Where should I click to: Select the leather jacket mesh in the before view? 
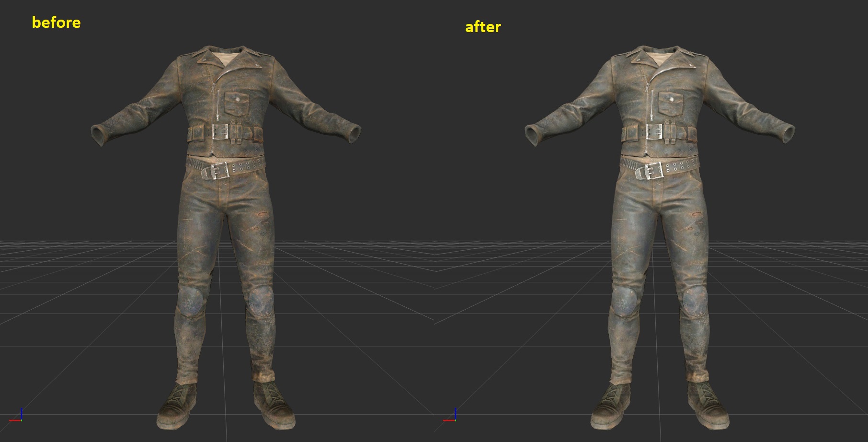[226, 101]
